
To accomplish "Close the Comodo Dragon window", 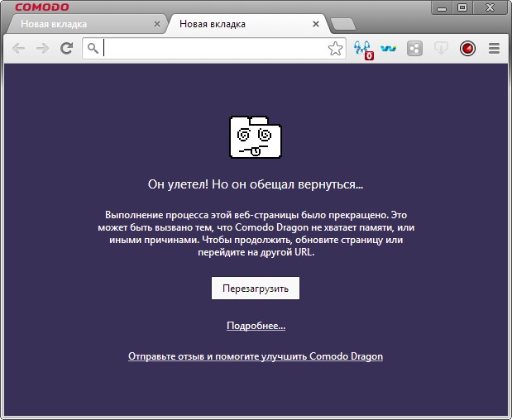I will coord(490,7).
